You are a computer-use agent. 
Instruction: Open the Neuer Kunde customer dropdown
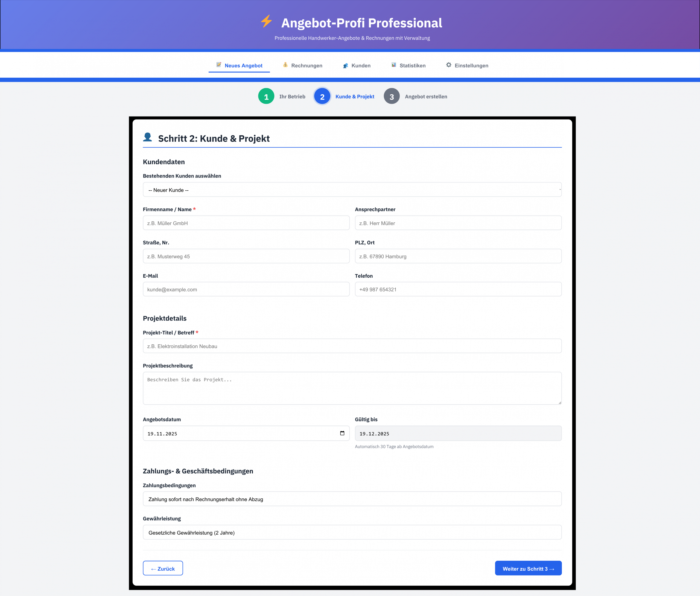click(x=352, y=190)
